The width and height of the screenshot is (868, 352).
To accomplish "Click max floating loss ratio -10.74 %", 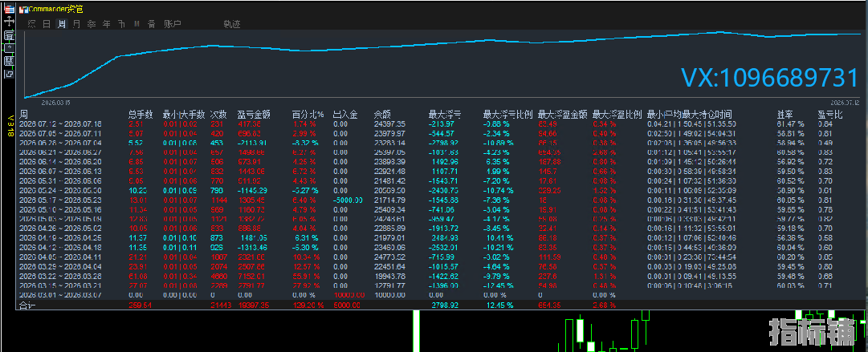I will click(x=498, y=190).
